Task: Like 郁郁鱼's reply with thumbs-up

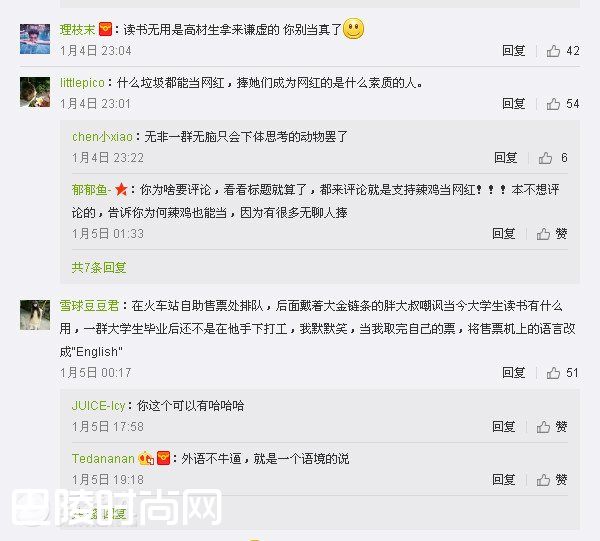Action: (x=543, y=233)
